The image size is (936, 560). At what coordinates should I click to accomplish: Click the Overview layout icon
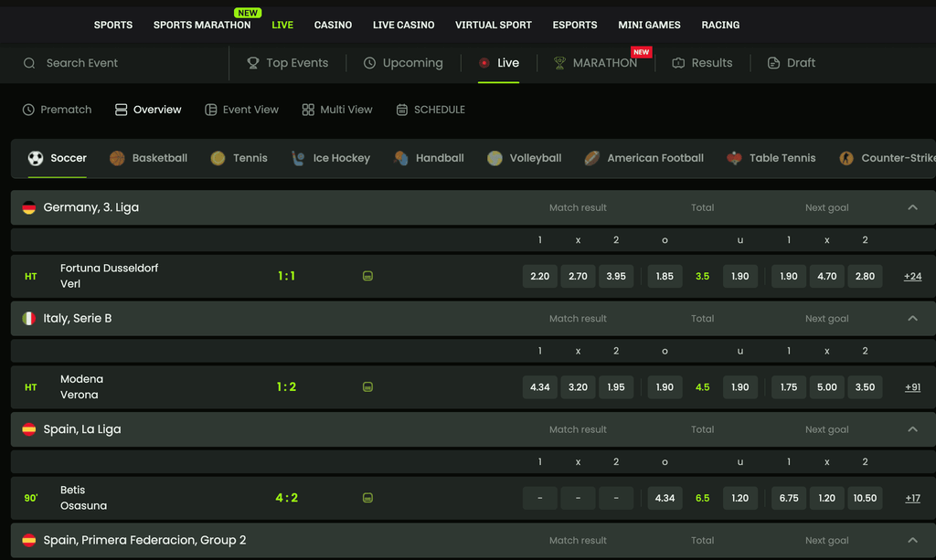point(122,110)
